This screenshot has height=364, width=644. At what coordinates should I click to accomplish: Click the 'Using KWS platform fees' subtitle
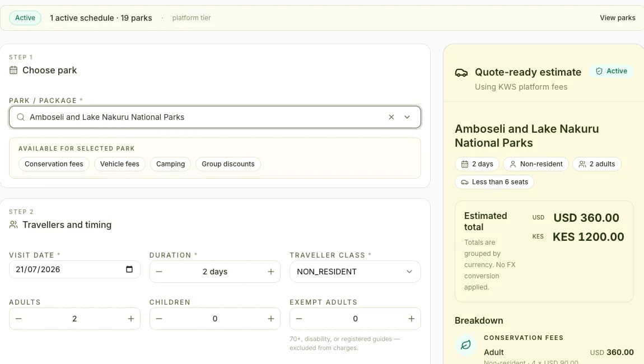pos(521,87)
